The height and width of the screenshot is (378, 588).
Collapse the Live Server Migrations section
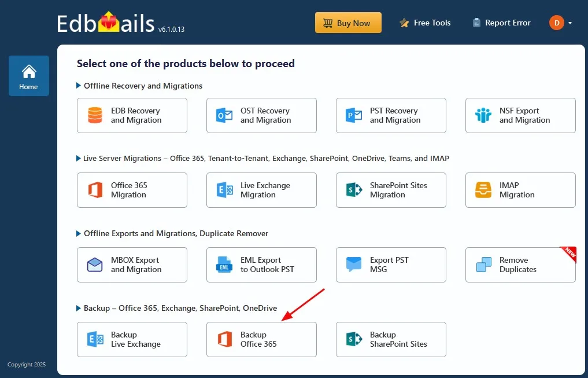tap(79, 158)
